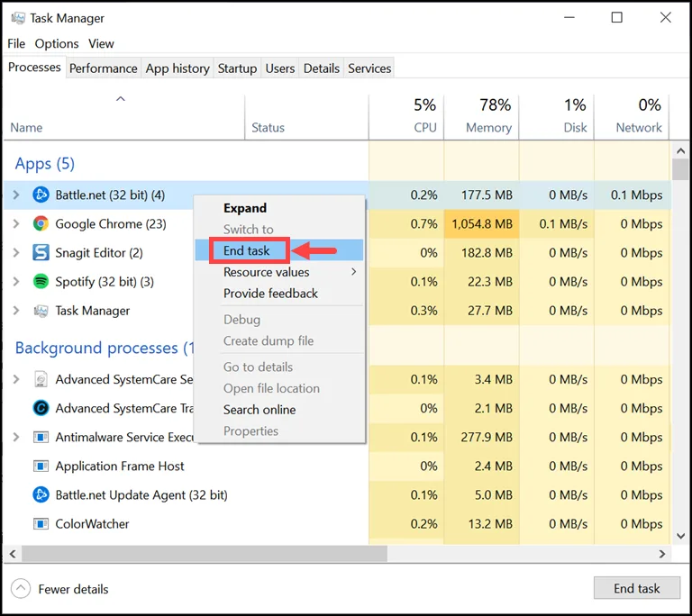The height and width of the screenshot is (616, 692).
Task: Expand the Advanced SystemCare Service row
Action: pos(16,379)
